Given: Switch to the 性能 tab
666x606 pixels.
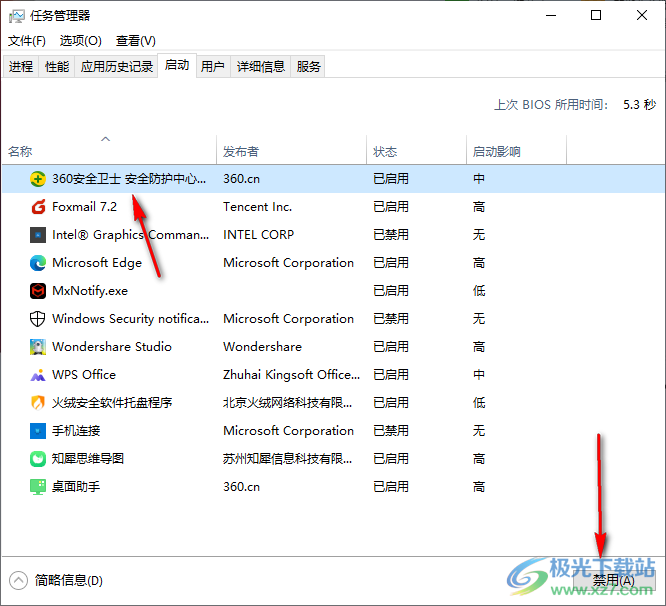Looking at the screenshot, I should point(57,66).
